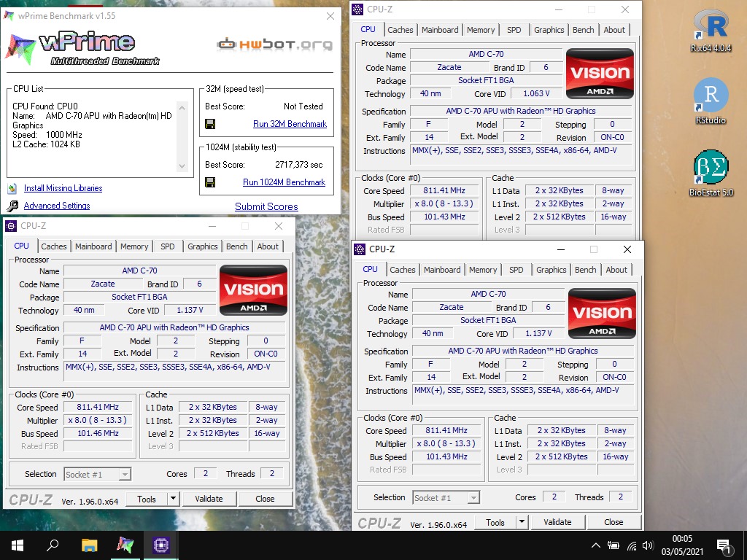747x560 pixels.
Task: Open Advanced Settings link in wPrime
Action: 57,206
